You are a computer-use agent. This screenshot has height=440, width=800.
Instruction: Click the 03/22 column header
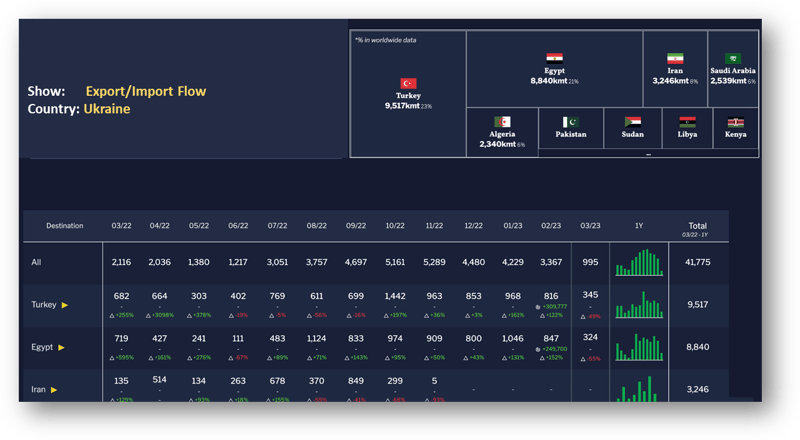121,226
